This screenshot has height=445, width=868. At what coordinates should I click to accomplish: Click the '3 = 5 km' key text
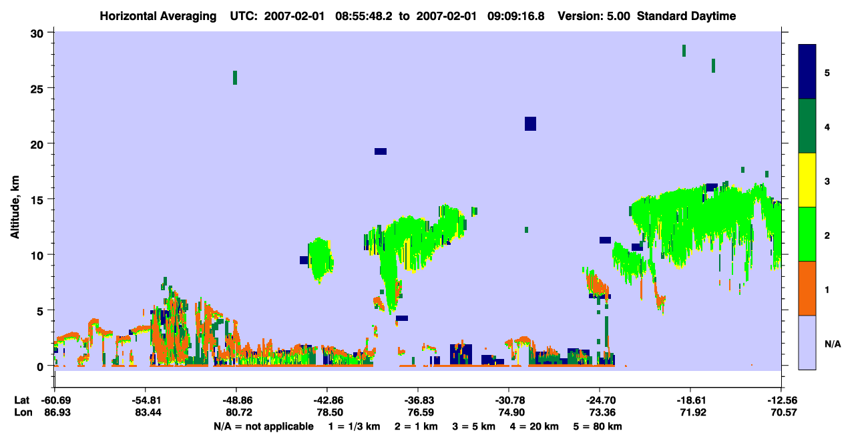tap(473, 426)
